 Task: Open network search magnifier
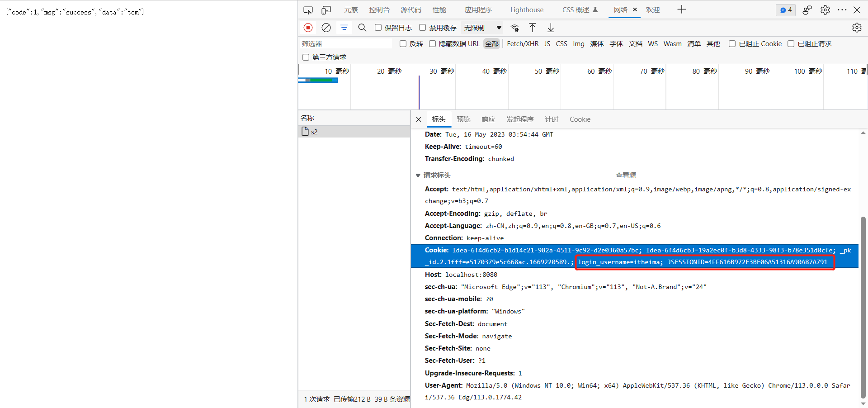pos(362,28)
